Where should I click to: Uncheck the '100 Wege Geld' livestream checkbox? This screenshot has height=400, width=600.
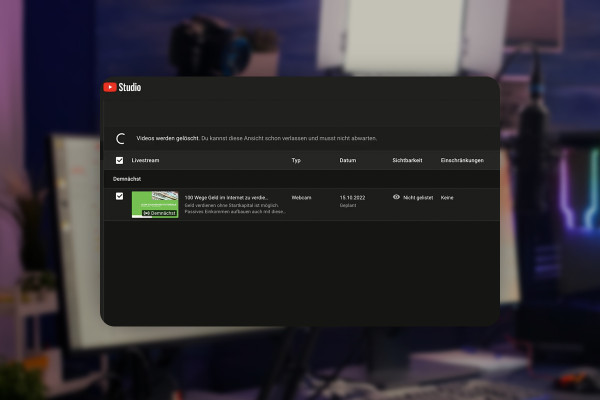(x=119, y=196)
